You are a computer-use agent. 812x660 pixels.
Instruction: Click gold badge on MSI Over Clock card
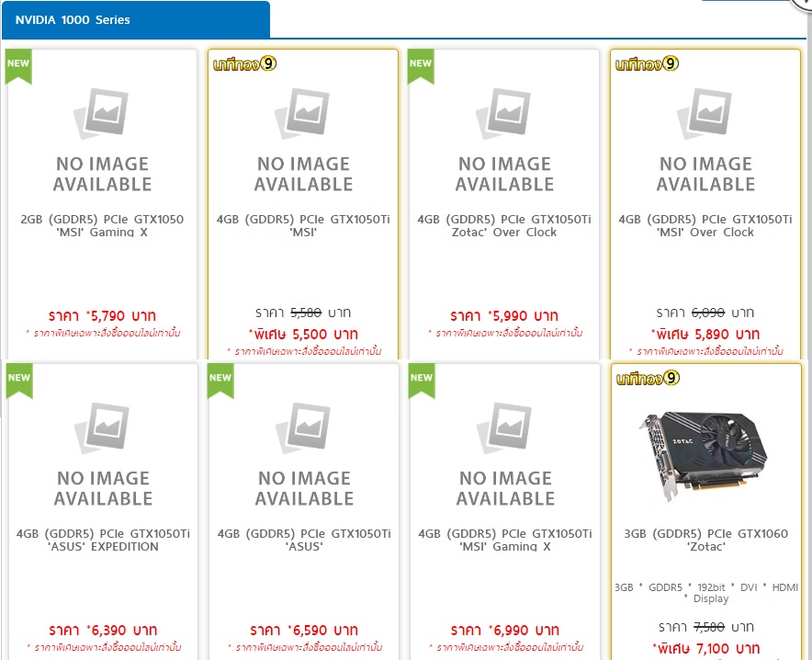click(x=647, y=63)
